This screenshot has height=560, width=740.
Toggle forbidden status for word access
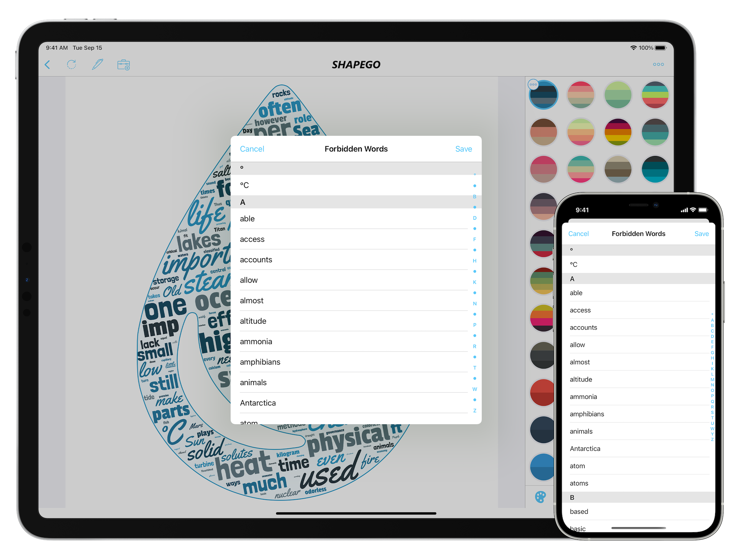click(360, 238)
